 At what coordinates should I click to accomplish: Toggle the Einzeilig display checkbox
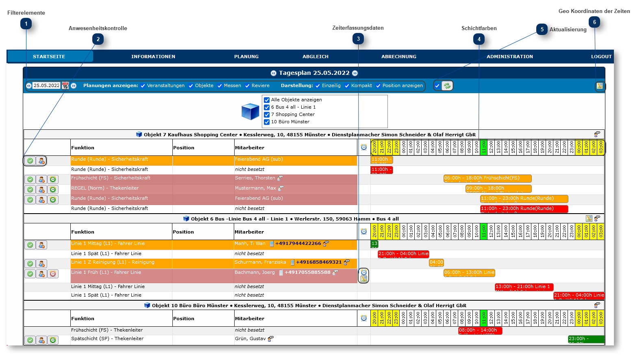tap(318, 86)
